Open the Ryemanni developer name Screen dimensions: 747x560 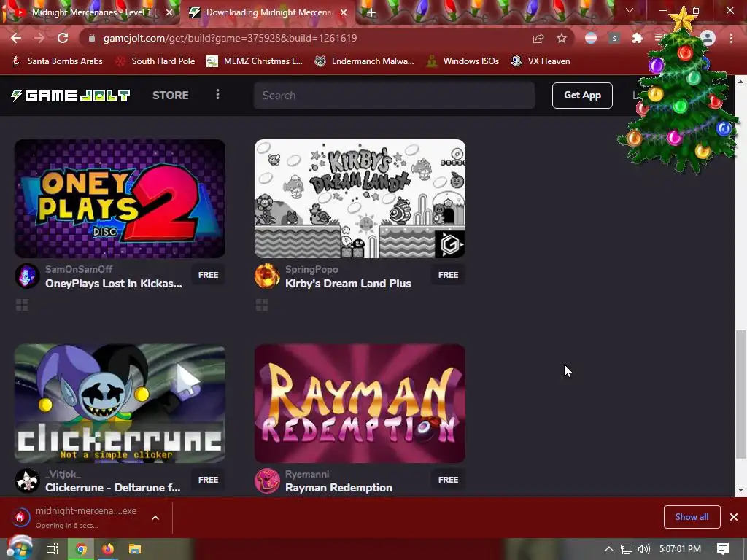[307, 474]
